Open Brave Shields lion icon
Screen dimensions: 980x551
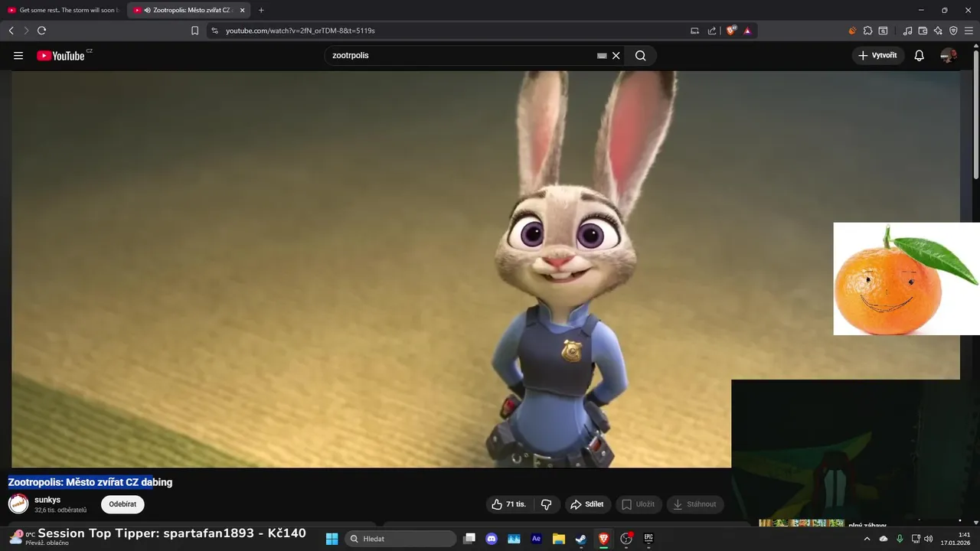[x=731, y=31]
